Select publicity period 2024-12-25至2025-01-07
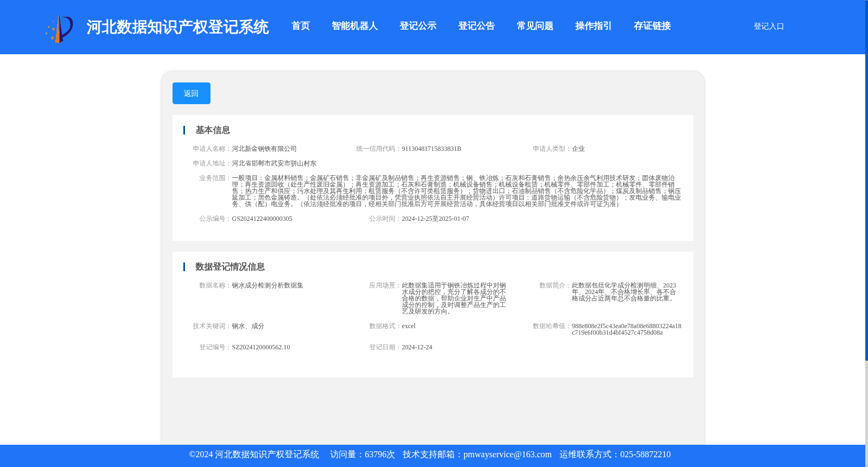The image size is (868, 467). pos(435,219)
